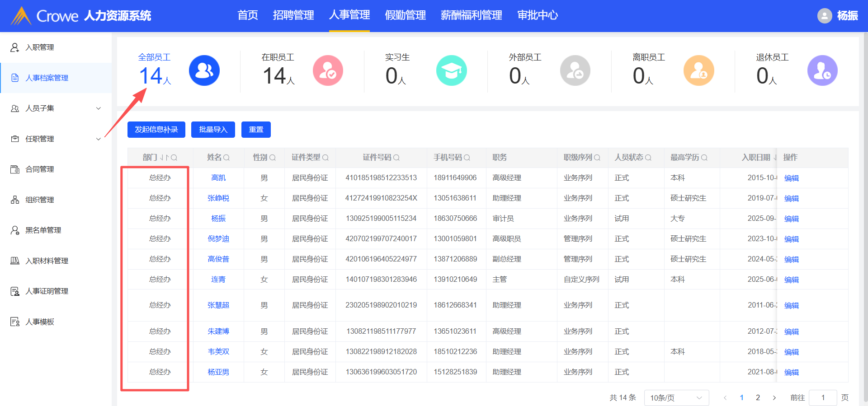
Task: Open employee 高凯's profile link
Action: [x=218, y=178]
